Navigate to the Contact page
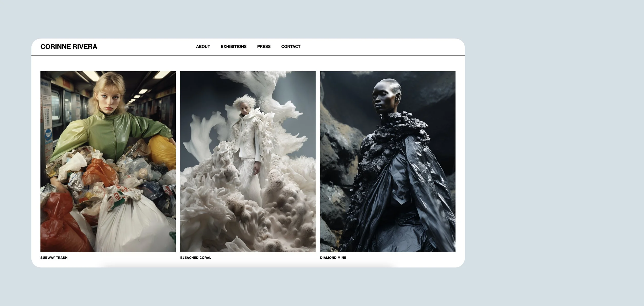This screenshot has height=306, width=644. click(291, 47)
